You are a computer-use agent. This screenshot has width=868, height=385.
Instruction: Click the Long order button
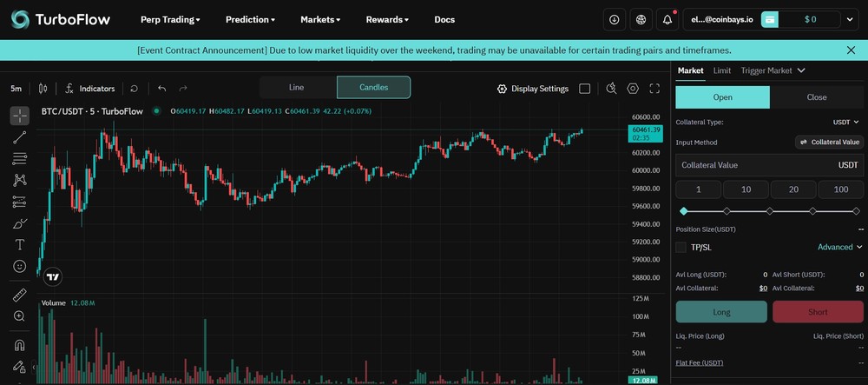(x=721, y=312)
